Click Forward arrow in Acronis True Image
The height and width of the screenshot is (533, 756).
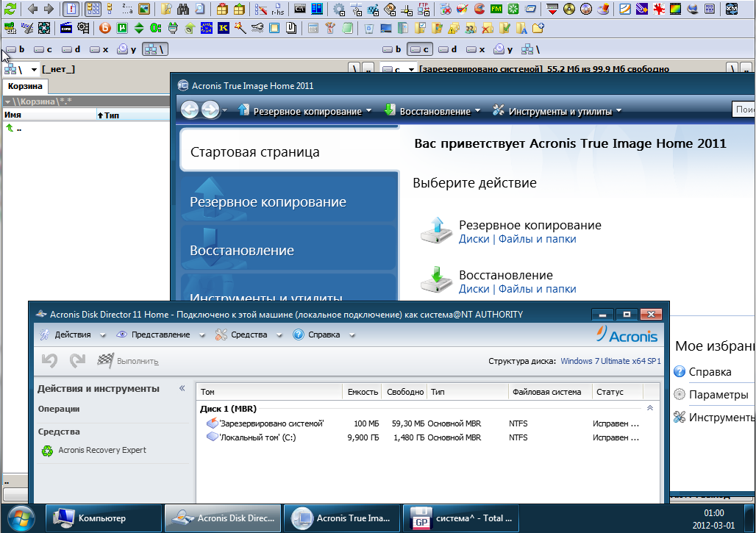tap(210, 110)
